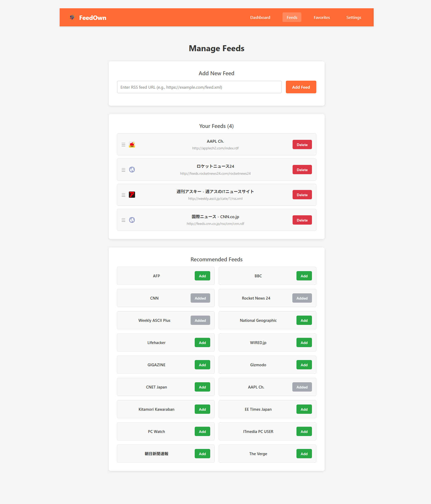This screenshot has width=431, height=504.
Task: Click the FeedOwn brand title
Action: pyautogui.click(x=93, y=18)
